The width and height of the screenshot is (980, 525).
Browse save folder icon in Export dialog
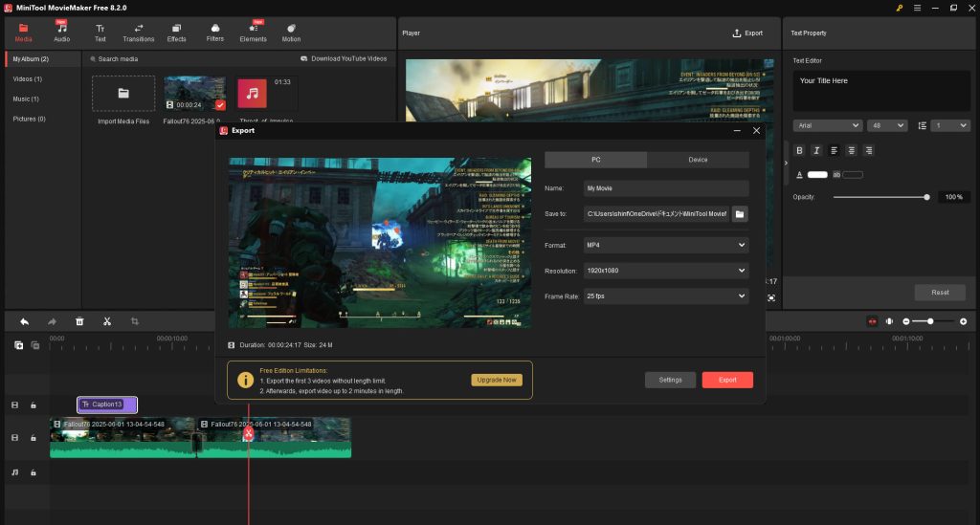coord(740,214)
